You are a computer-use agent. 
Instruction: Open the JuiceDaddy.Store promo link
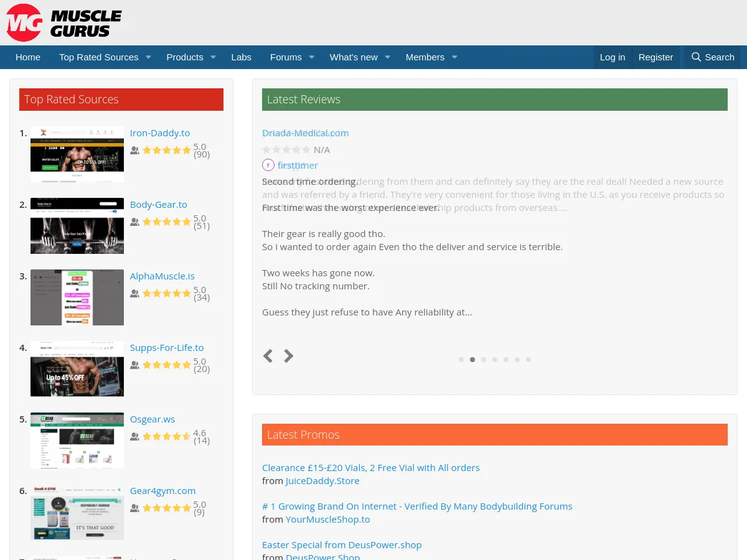pos(322,480)
